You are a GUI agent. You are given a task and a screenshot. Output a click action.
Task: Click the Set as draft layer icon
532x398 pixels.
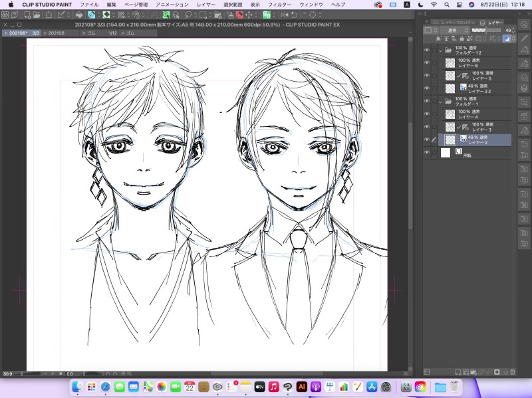454,39
